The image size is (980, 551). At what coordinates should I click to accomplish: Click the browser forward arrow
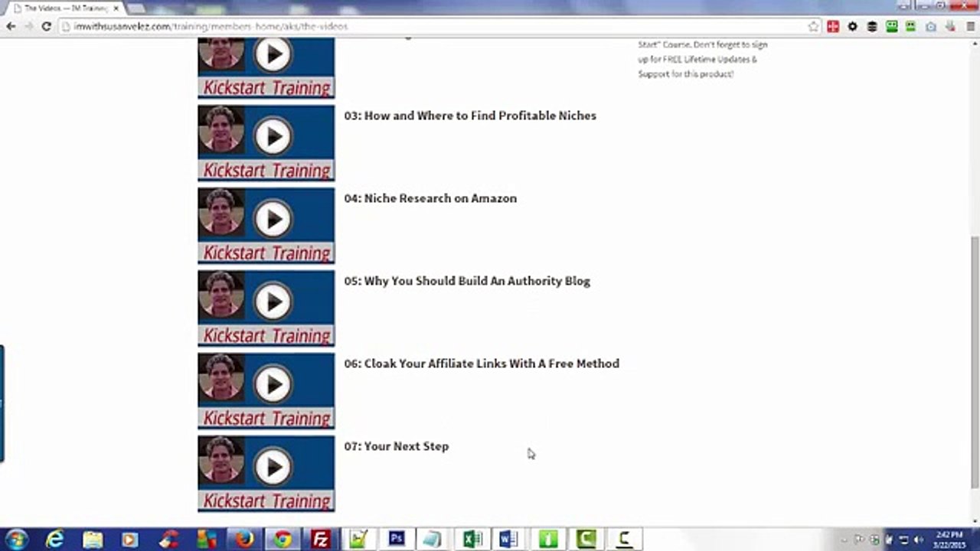pos(28,26)
